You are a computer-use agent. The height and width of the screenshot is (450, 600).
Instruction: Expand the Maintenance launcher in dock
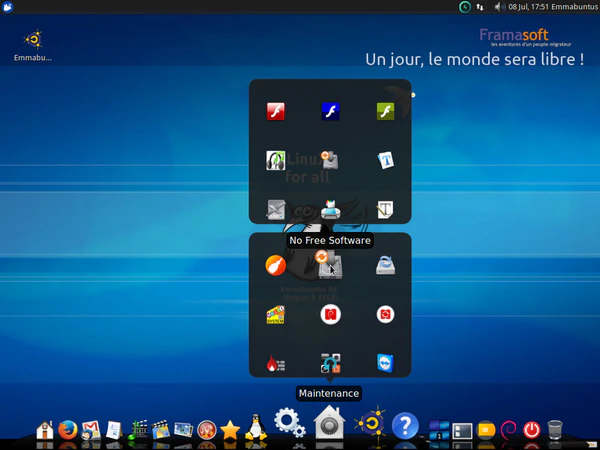[x=329, y=424]
